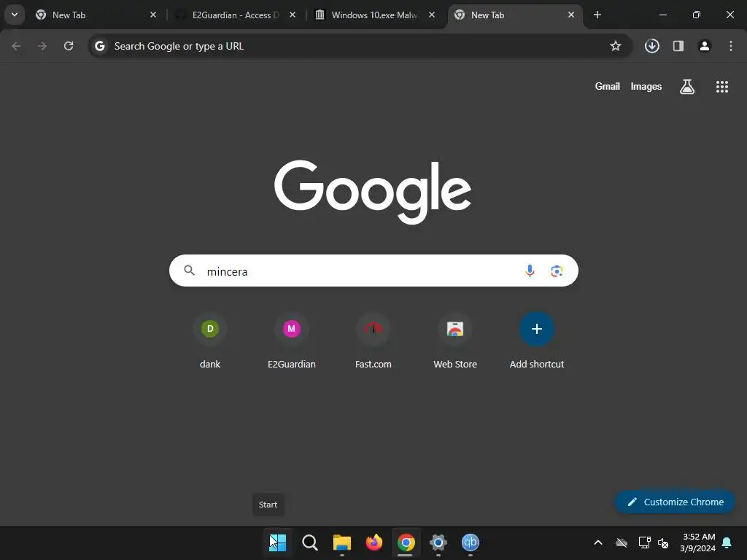Open qBittorrent from the taskbar
Viewport: 747px width, 560px height.
(471, 542)
